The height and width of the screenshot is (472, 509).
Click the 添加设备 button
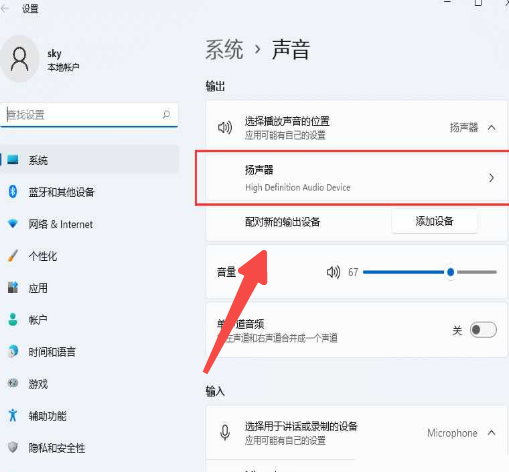click(434, 221)
